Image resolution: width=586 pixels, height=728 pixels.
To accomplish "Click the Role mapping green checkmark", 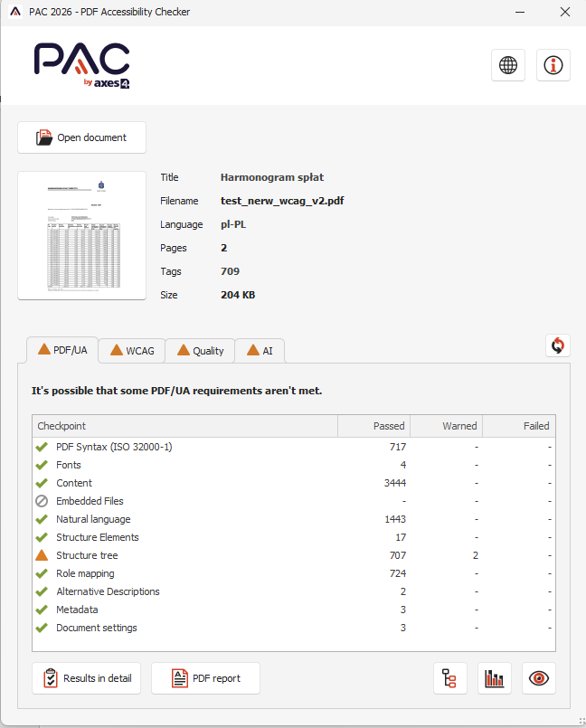I will tap(42, 573).
